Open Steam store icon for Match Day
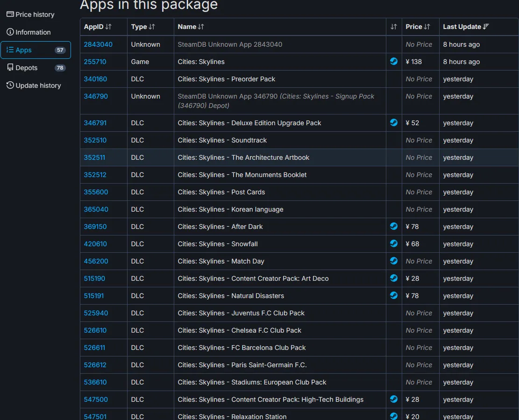This screenshot has height=420, width=519. pos(393,261)
